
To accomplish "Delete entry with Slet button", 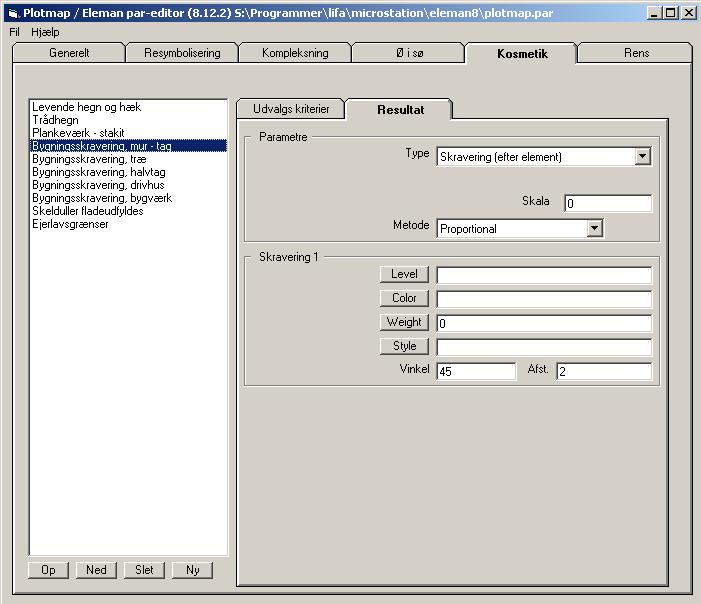I will (144, 570).
